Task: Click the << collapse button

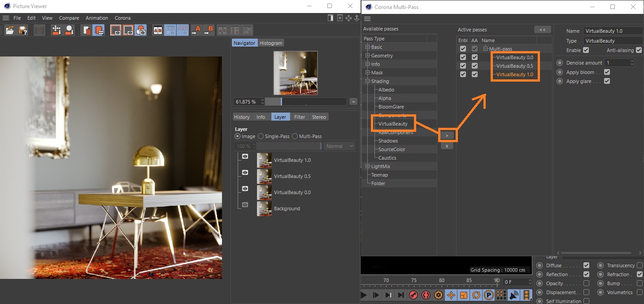Action: (542, 30)
